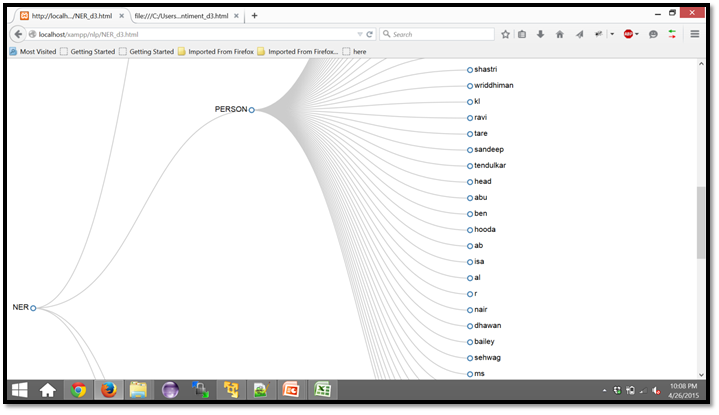Image resolution: width=719 pixels, height=415 pixels.
Task: Collapse the NER root node circle
Action: tap(33, 308)
